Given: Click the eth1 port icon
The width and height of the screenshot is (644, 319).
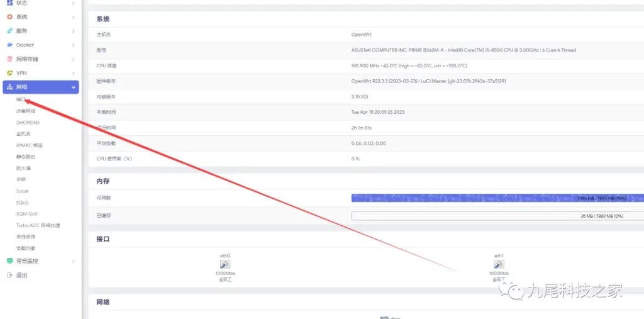Looking at the screenshot, I should [x=499, y=265].
